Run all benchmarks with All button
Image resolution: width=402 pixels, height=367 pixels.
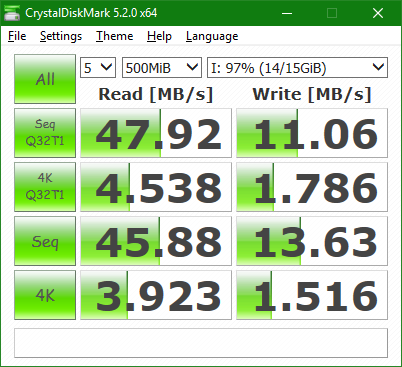pos(45,79)
